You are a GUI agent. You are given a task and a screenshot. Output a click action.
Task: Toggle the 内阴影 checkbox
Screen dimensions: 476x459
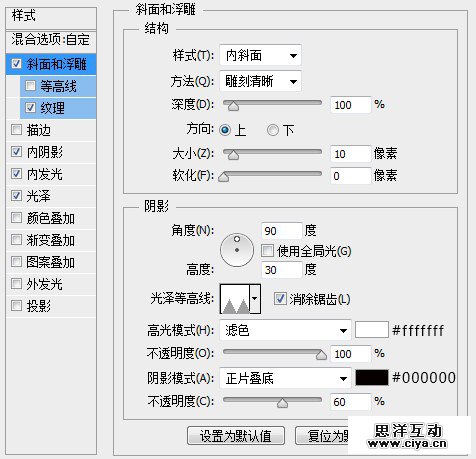click(x=16, y=152)
